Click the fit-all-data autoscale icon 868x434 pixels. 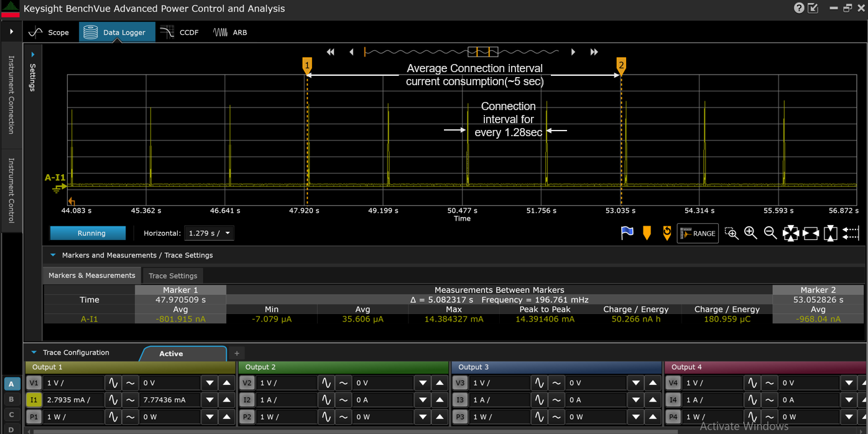(x=791, y=233)
